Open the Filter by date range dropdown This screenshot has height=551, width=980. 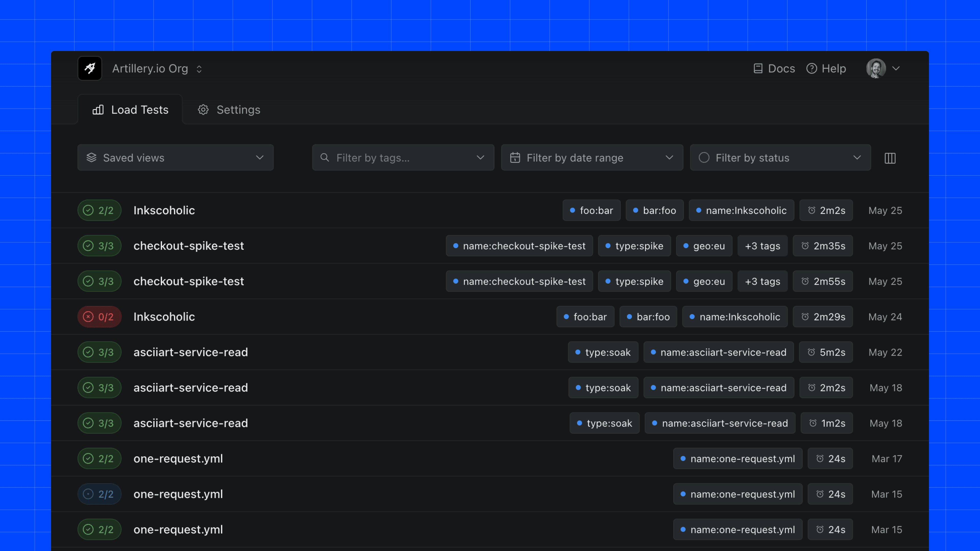[592, 157]
